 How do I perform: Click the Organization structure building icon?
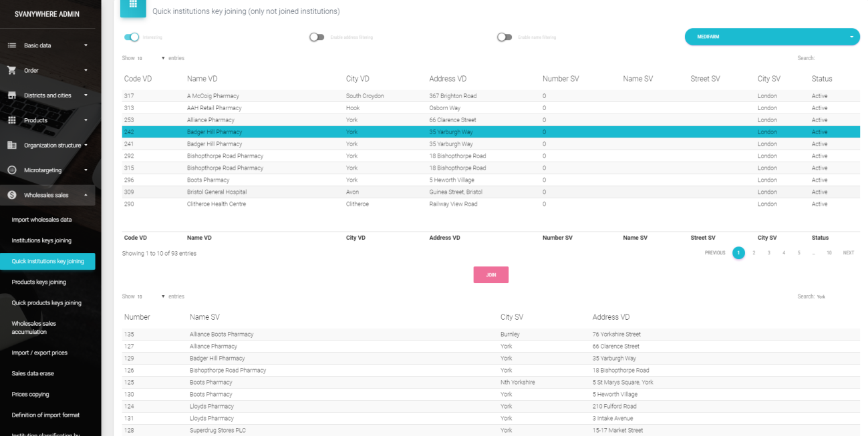(11, 145)
